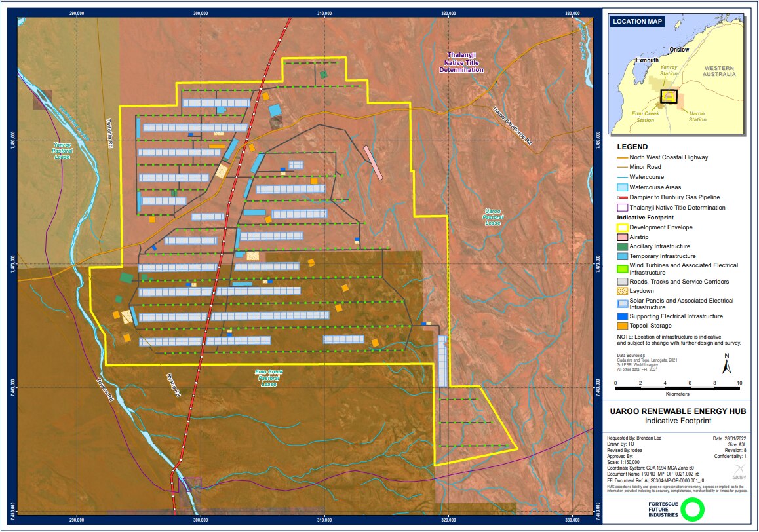Pick the yellow Development Envelope legend swatch
Screen dimensions: 759x532
tap(623, 227)
